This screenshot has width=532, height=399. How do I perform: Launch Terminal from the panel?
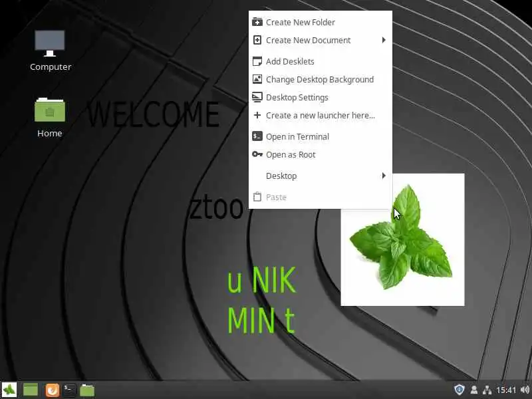point(70,390)
